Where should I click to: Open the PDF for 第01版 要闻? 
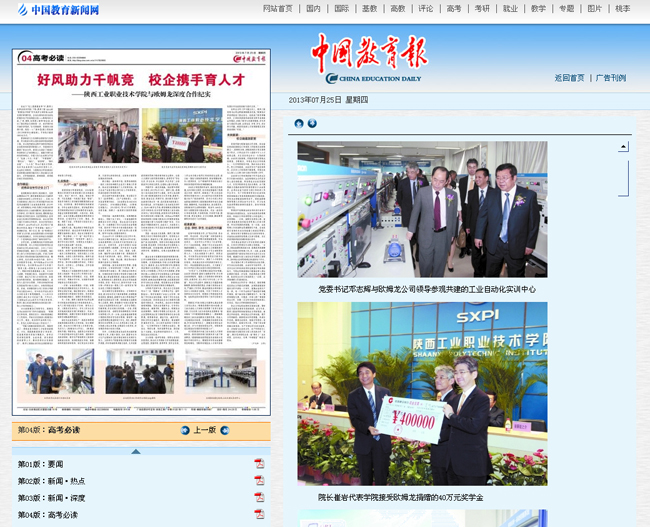click(x=259, y=464)
